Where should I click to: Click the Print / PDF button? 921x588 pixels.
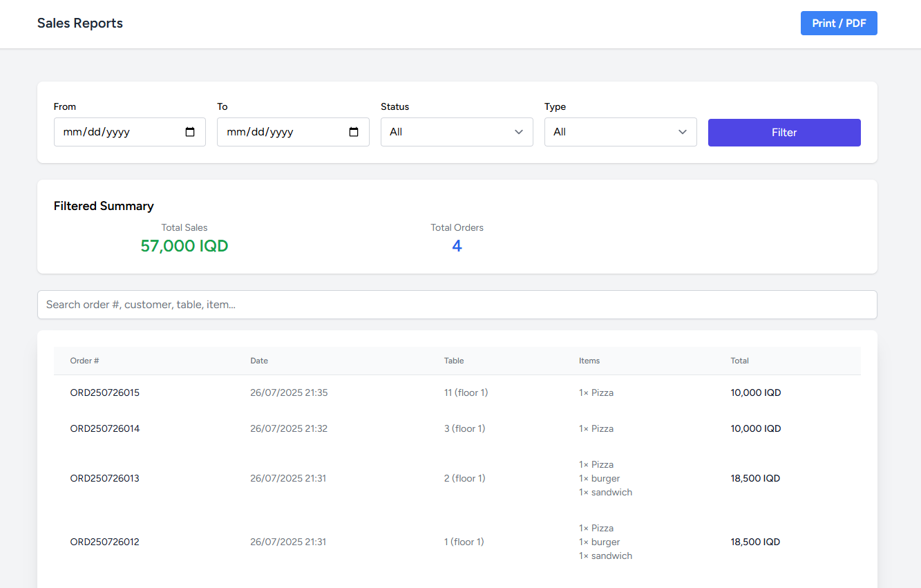[838, 23]
